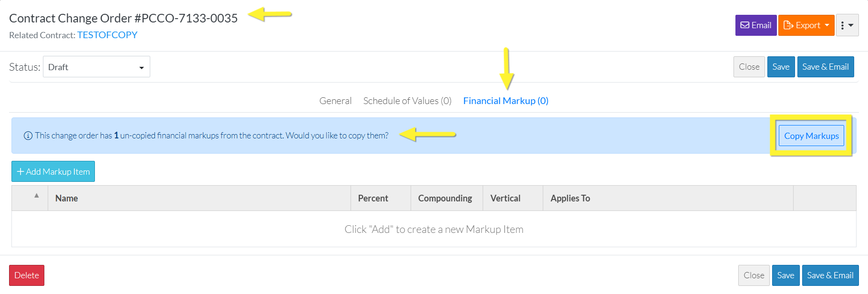Click the Export document arrow icon

[x=788, y=25]
